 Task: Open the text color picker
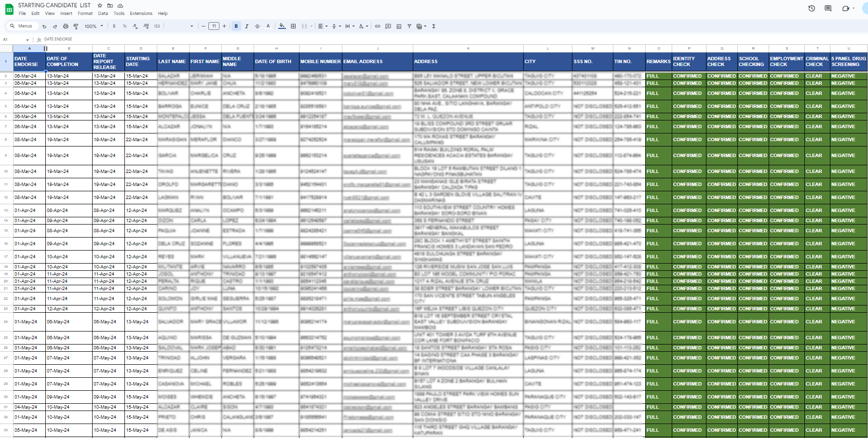pyautogui.click(x=268, y=27)
